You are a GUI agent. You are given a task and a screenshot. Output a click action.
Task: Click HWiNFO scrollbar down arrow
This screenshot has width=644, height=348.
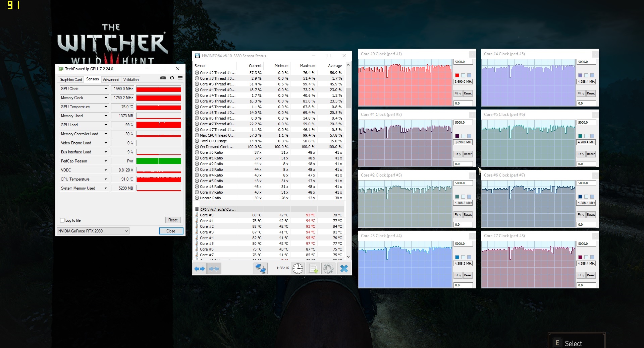pos(348,257)
